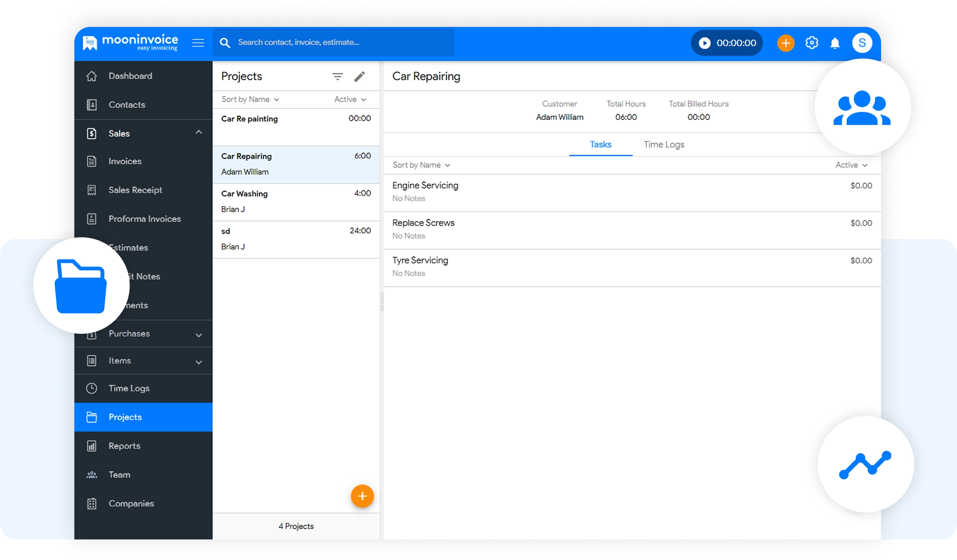Add a new project with orange plus button

click(362, 496)
